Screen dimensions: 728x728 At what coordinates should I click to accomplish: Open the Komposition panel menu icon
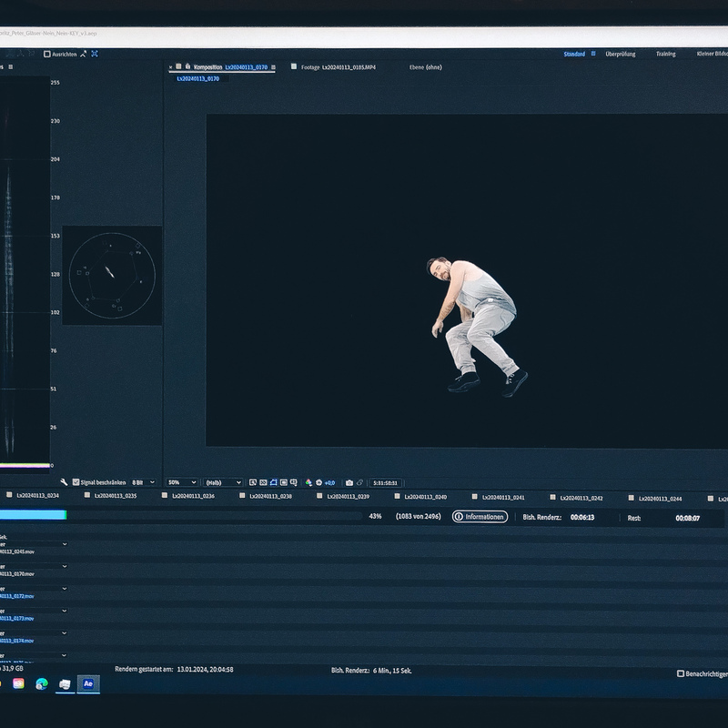pyautogui.click(x=273, y=67)
